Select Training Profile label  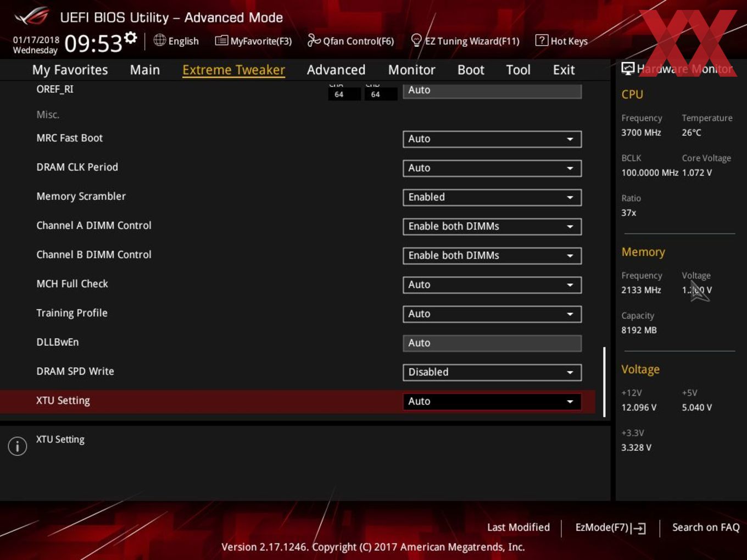(x=71, y=313)
